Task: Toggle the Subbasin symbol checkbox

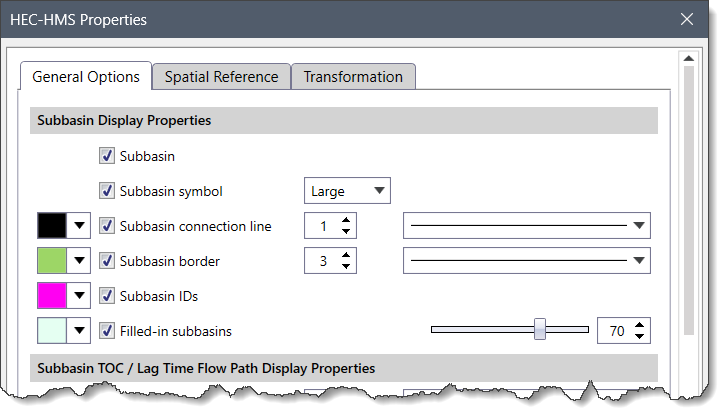Action: pos(107,191)
